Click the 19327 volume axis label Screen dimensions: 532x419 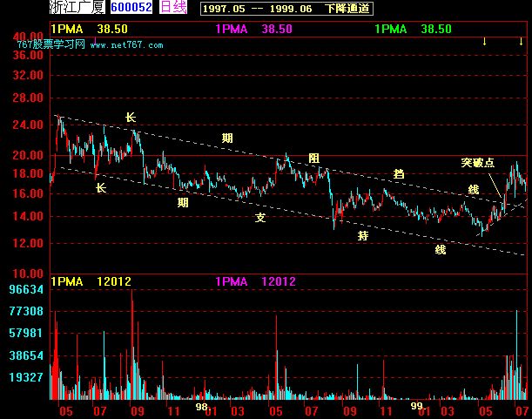point(26,377)
